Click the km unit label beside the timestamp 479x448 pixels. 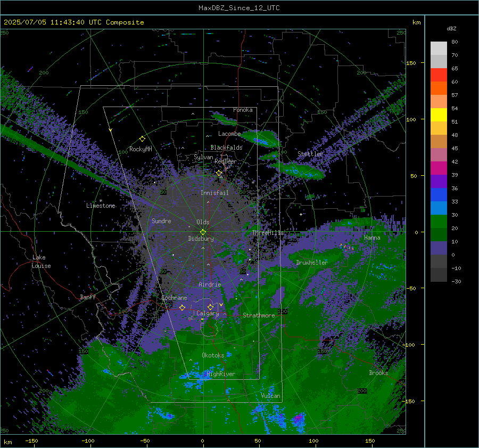pos(416,22)
